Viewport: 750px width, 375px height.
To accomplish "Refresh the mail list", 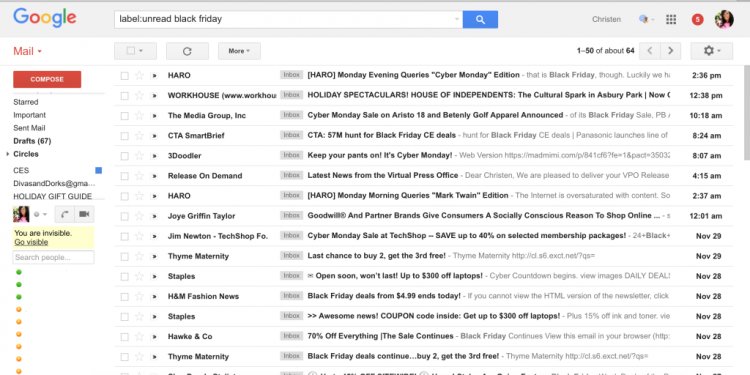I will (x=187, y=51).
